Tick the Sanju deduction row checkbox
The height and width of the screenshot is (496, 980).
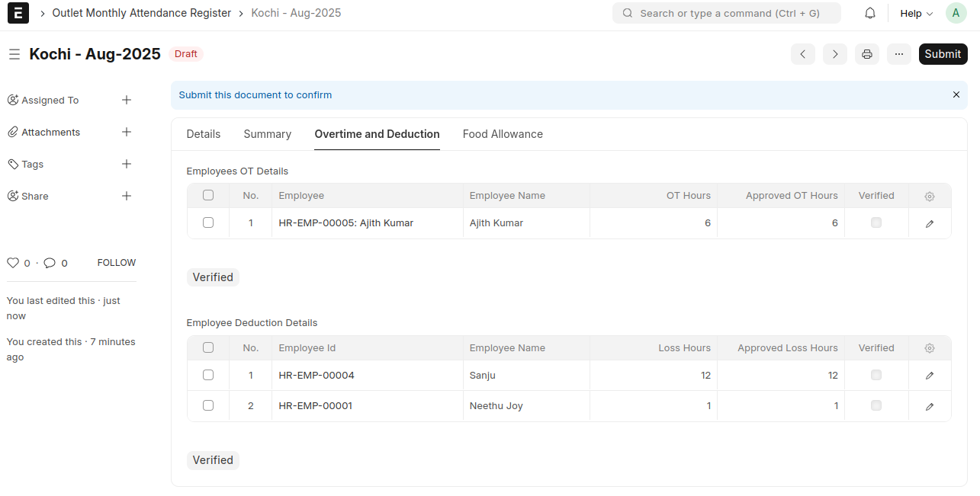tap(208, 376)
